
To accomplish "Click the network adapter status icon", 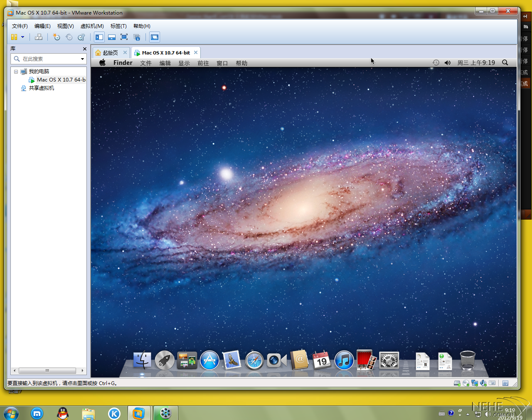I will point(475,383).
